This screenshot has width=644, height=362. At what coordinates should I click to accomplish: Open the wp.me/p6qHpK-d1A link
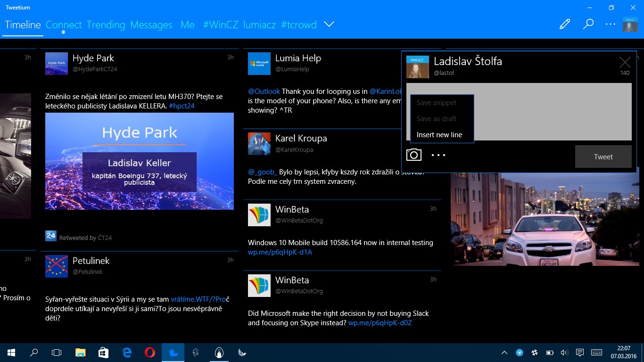(280, 252)
